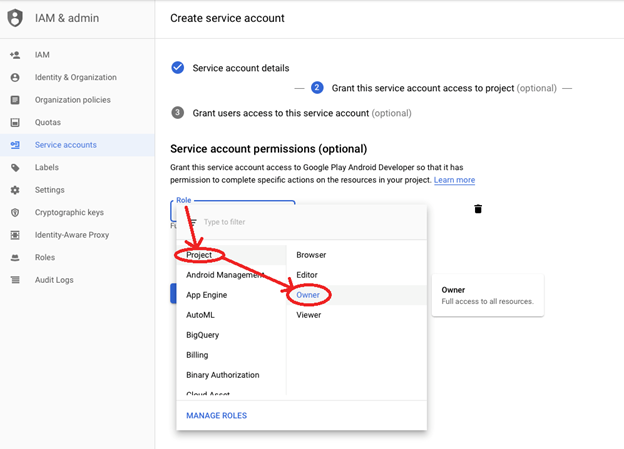The image size is (624, 449).
Task: Click the Organization policies icon
Action: click(15, 100)
